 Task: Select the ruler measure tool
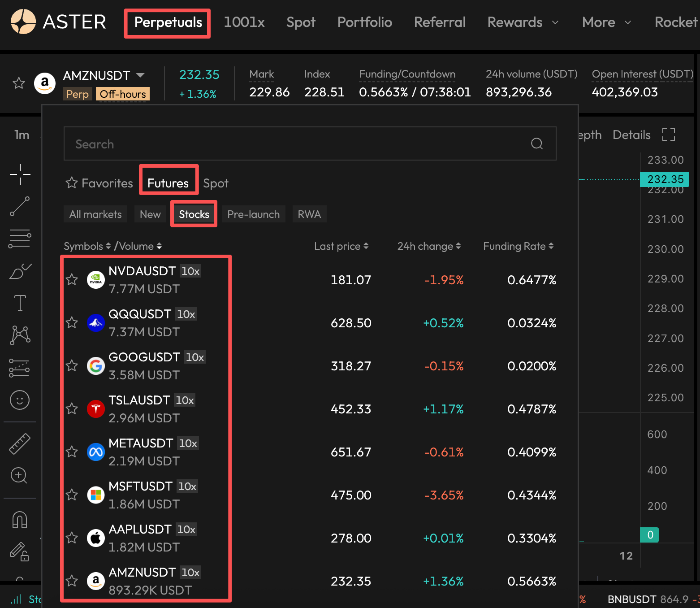20,444
